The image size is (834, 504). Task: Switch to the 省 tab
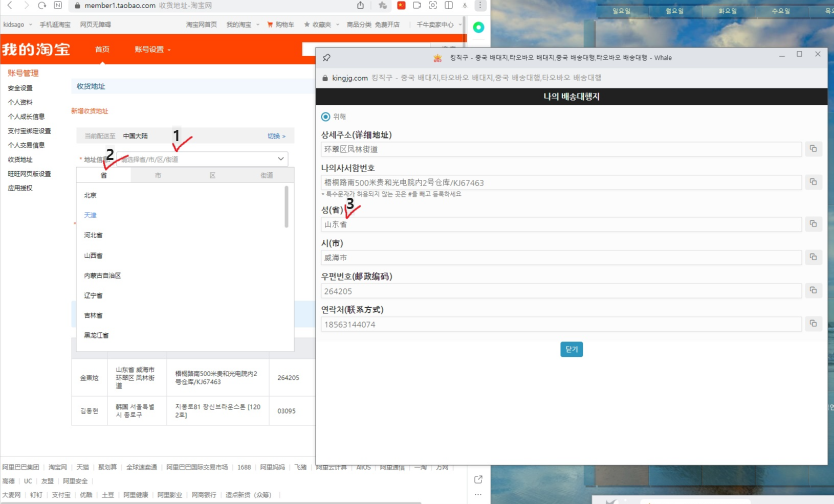point(104,175)
